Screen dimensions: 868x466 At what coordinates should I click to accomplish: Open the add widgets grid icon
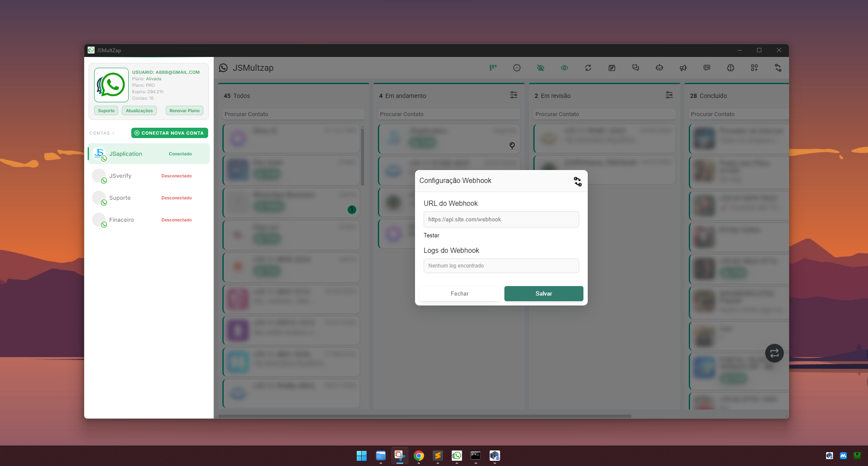[x=754, y=68]
